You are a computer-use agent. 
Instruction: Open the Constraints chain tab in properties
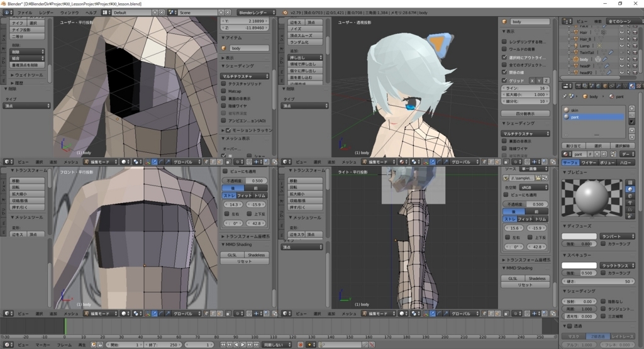pos(612,86)
